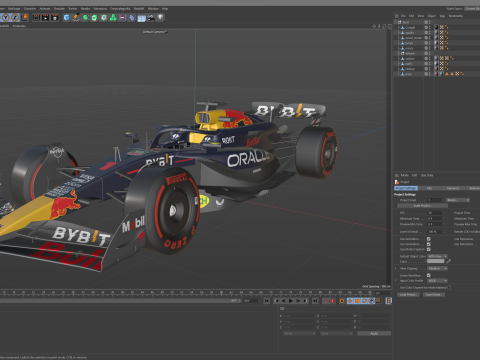Add a Floor environment grid icon
Screen dimensions: 480x360
coord(141,18)
